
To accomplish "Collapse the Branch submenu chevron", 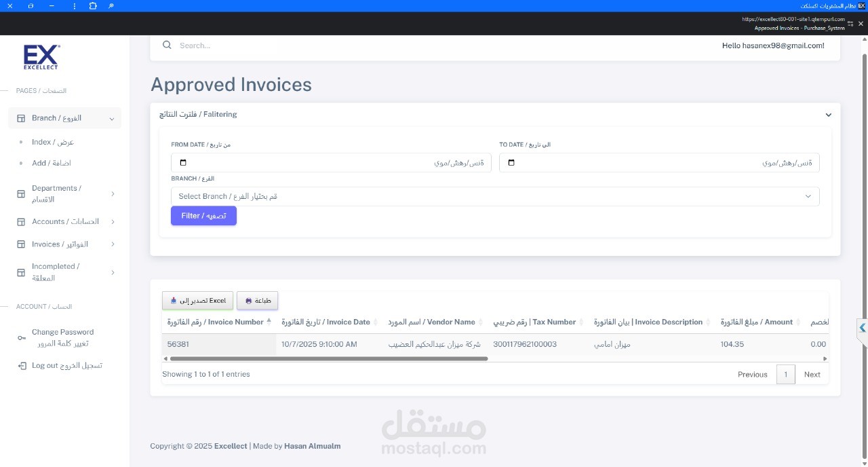I will click(x=112, y=119).
